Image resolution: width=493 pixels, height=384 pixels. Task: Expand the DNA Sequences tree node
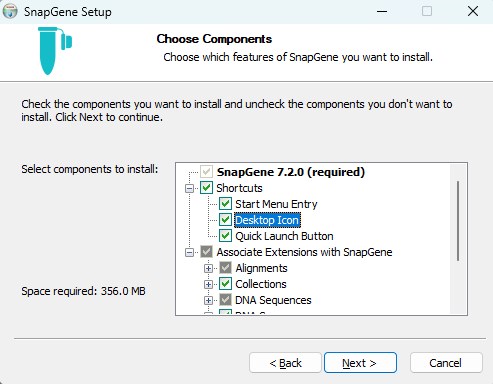click(208, 300)
